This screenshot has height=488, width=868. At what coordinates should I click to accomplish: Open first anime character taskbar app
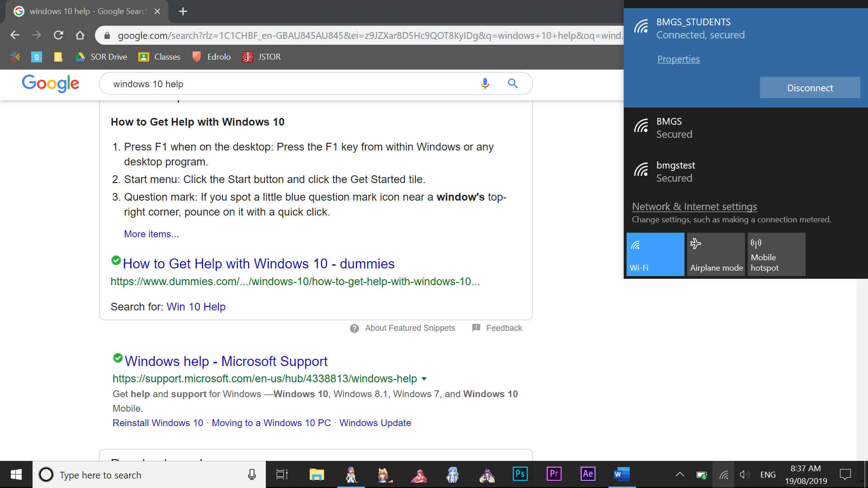pos(351,474)
